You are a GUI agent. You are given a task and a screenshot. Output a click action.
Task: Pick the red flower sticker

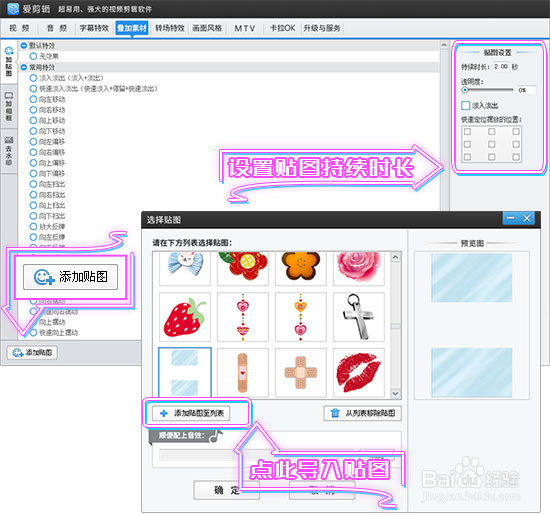point(243,268)
